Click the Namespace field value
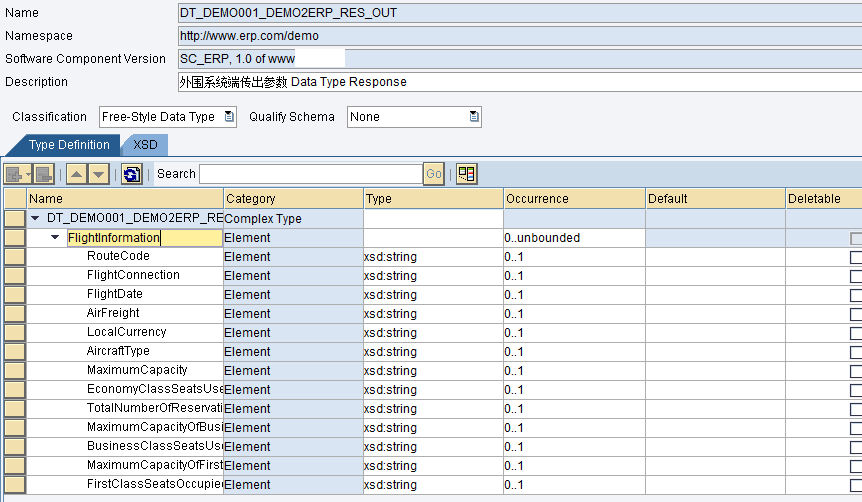This screenshot has width=862, height=502. (x=520, y=36)
